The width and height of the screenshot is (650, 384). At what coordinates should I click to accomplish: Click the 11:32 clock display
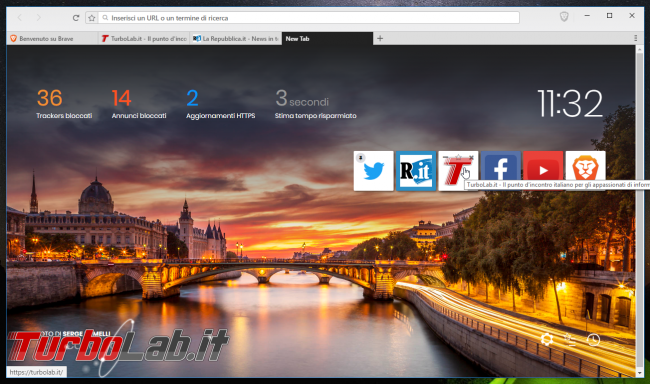point(570,103)
